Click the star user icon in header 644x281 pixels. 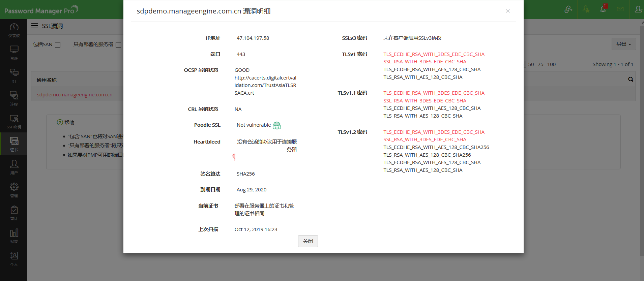coord(586,9)
